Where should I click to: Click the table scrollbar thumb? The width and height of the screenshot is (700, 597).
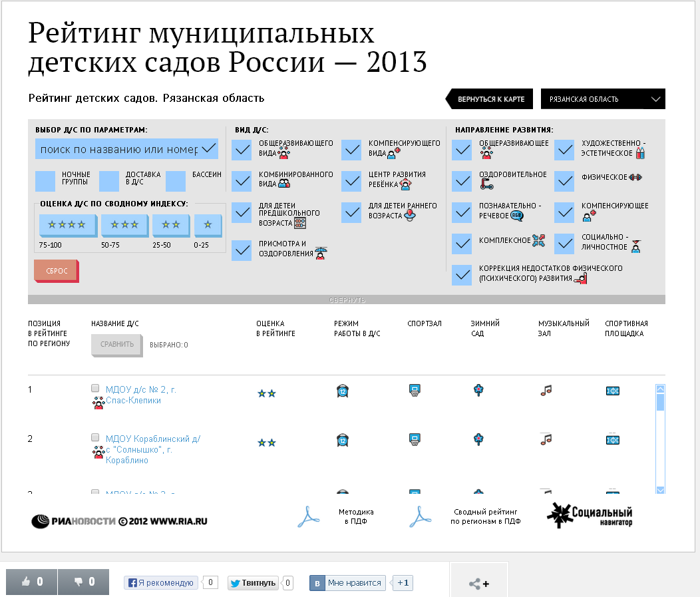tap(660, 402)
